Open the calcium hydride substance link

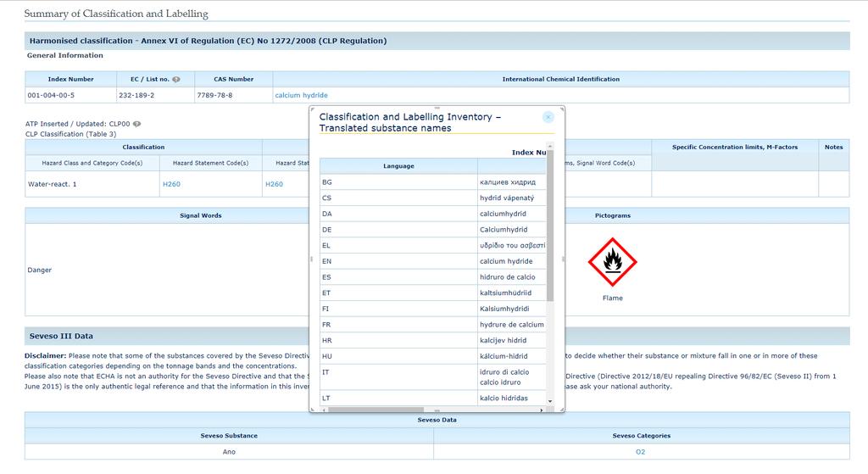coord(301,95)
